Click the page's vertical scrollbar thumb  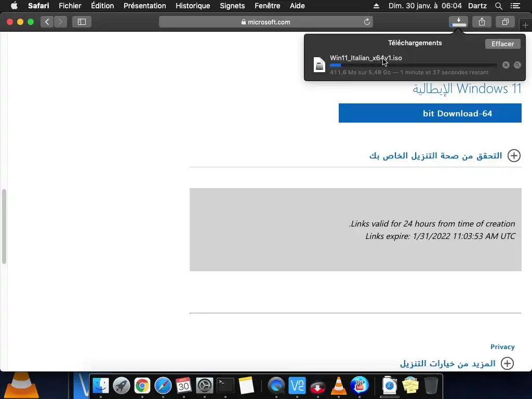coord(4,227)
